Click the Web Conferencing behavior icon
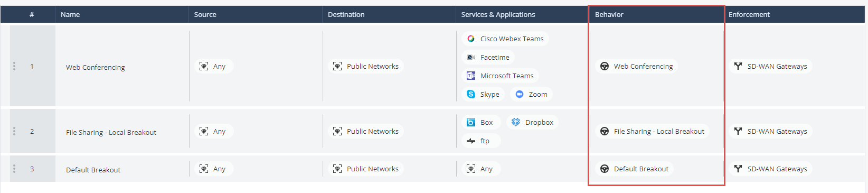The image size is (868, 193). (605, 66)
